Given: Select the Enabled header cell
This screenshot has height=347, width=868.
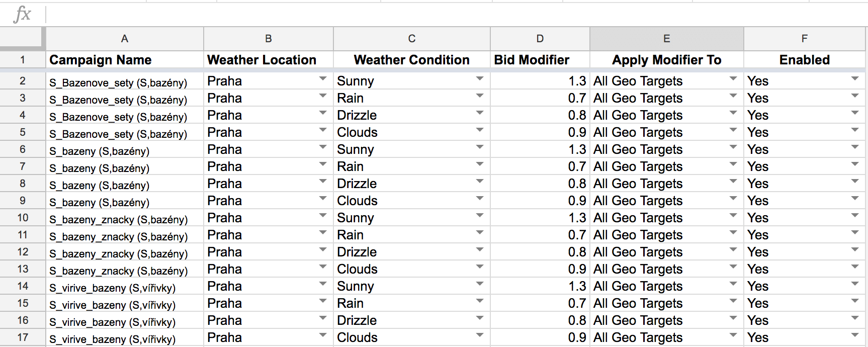Looking at the screenshot, I should point(804,60).
